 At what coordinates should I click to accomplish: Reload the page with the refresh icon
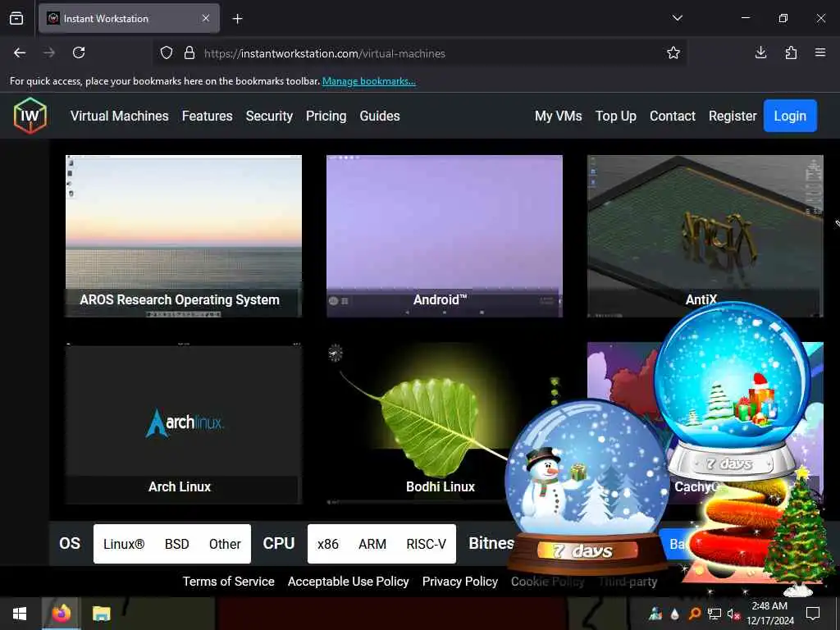pos(79,52)
